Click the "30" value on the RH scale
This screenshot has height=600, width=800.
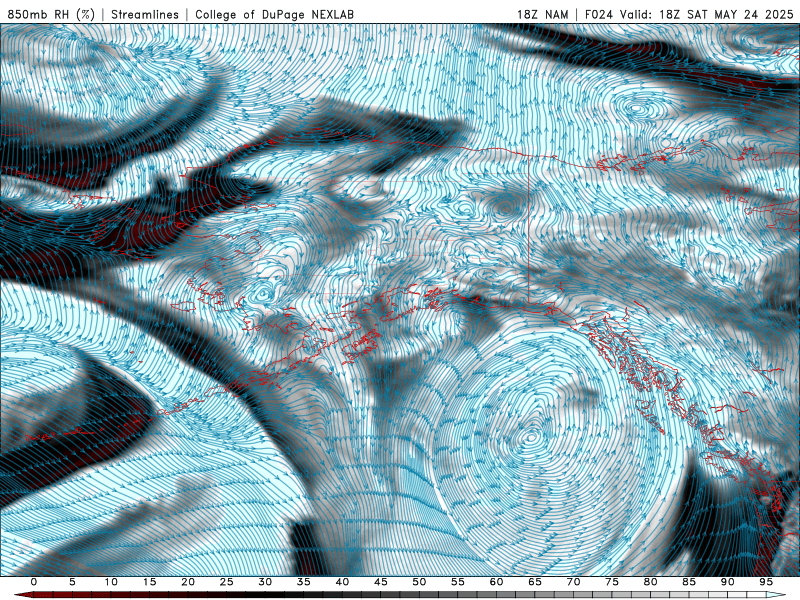coord(265,582)
